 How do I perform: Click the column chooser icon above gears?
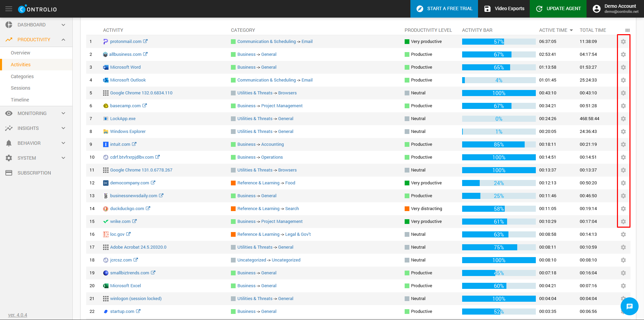pyautogui.click(x=627, y=30)
